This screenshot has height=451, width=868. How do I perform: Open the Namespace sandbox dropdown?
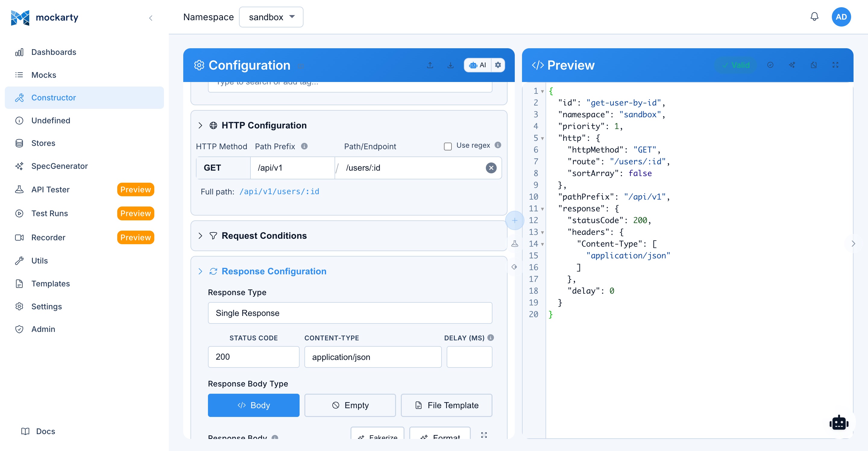271,17
